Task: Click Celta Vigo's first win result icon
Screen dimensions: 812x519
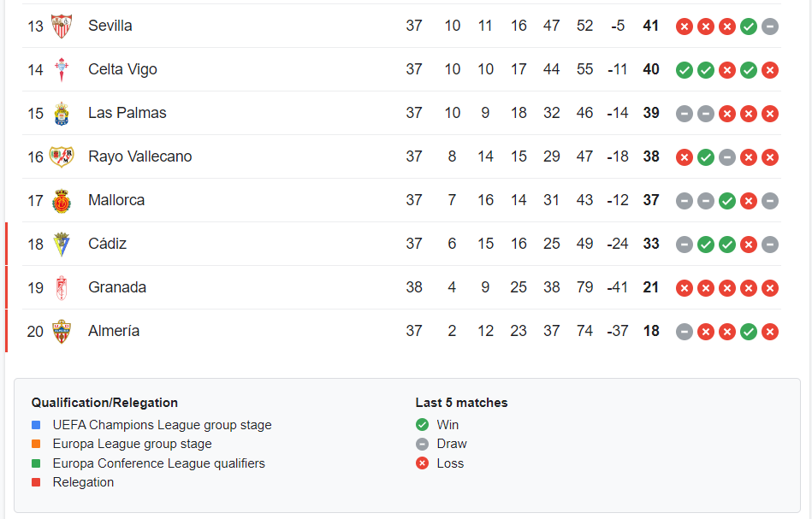Action: pyautogui.click(x=685, y=70)
